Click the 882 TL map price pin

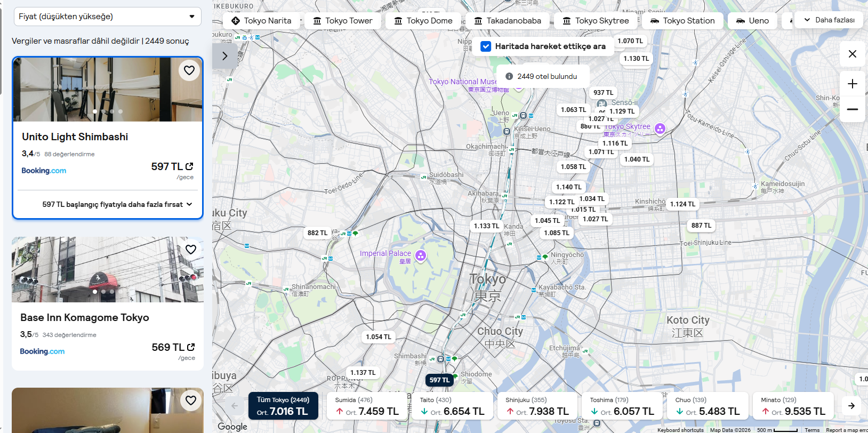(x=318, y=232)
